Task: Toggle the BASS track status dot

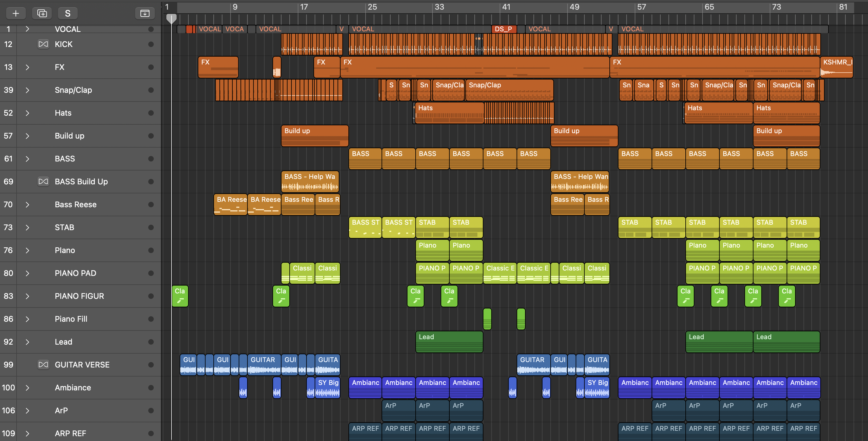Action: pos(151,159)
